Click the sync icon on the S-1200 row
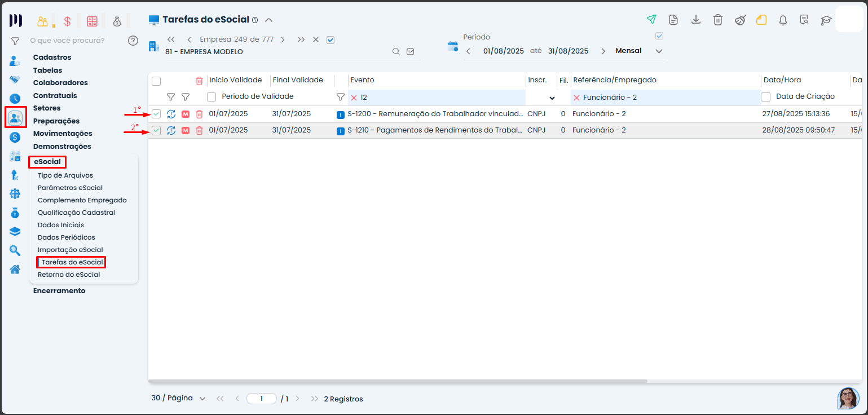 pyautogui.click(x=171, y=114)
